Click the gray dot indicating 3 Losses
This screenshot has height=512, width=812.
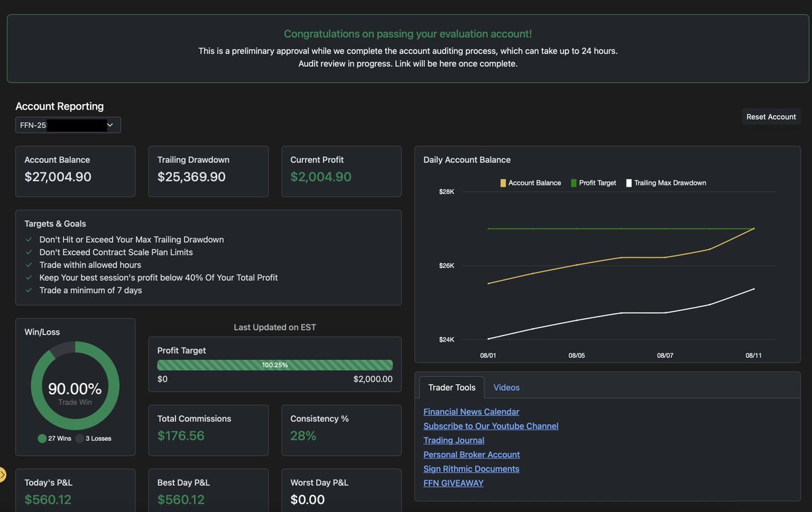pyautogui.click(x=81, y=438)
